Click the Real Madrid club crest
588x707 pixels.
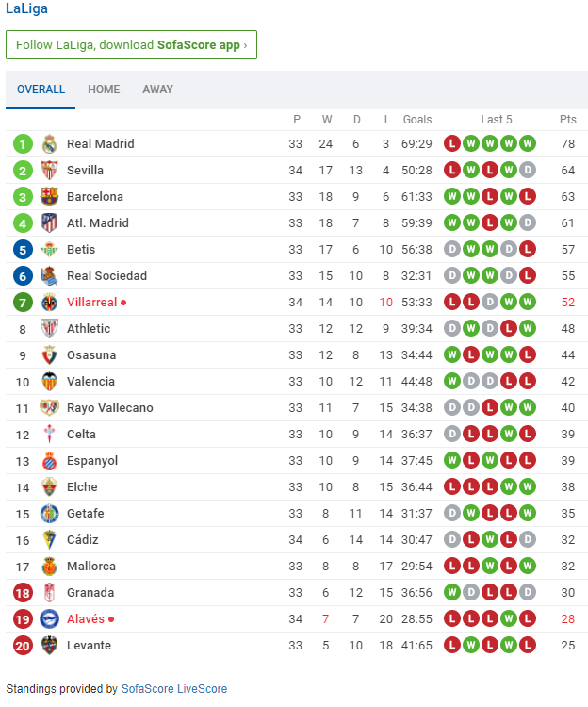tap(49, 144)
